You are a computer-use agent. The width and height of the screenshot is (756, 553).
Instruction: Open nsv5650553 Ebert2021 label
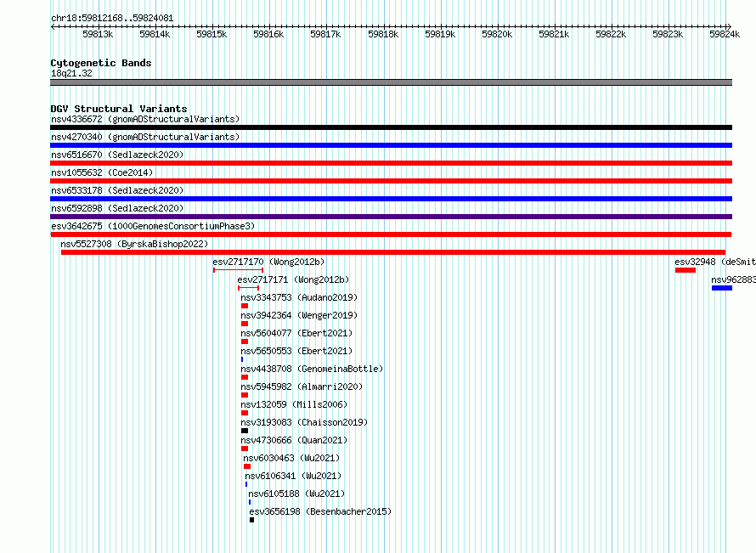point(296,351)
